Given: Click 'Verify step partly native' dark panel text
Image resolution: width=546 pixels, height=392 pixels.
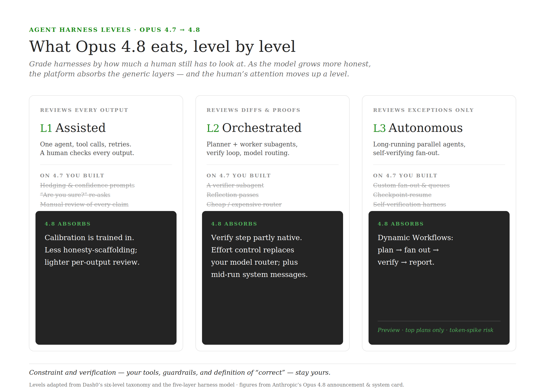Looking at the screenshot, I should [x=256, y=238].
